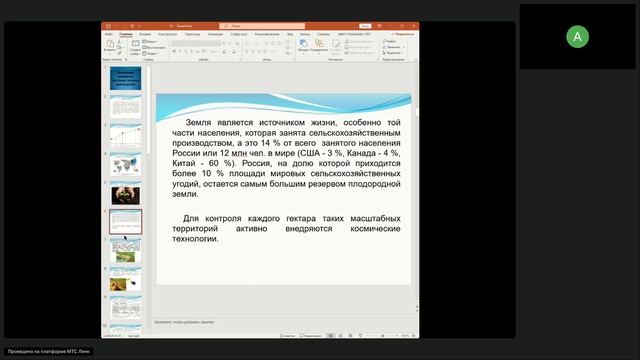Screen dimensions: 640x360
Task: Click the zoom in plus button
Action: [x=397, y=336]
